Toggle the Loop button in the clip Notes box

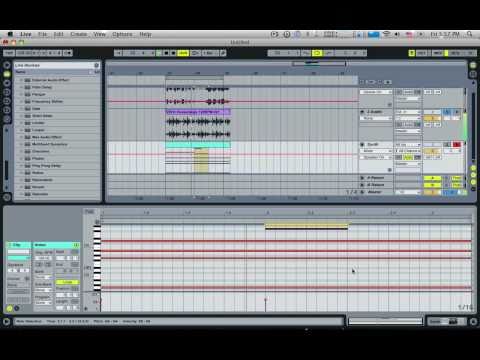tap(67, 282)
